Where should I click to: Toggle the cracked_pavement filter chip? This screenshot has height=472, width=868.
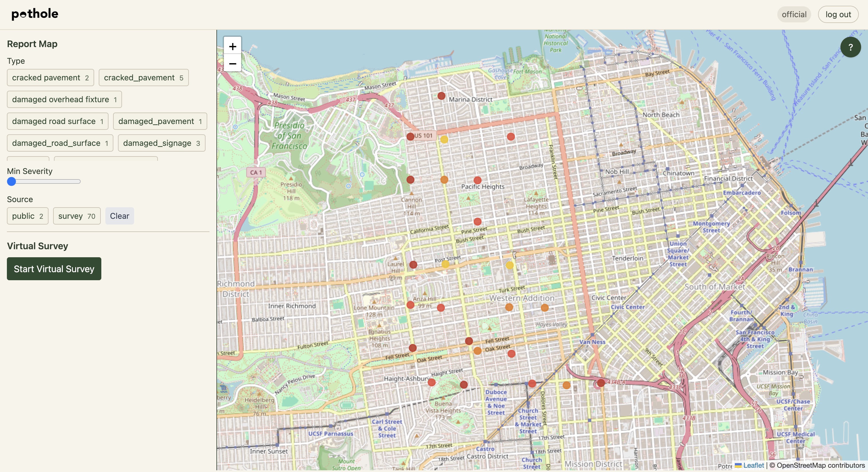143,78
